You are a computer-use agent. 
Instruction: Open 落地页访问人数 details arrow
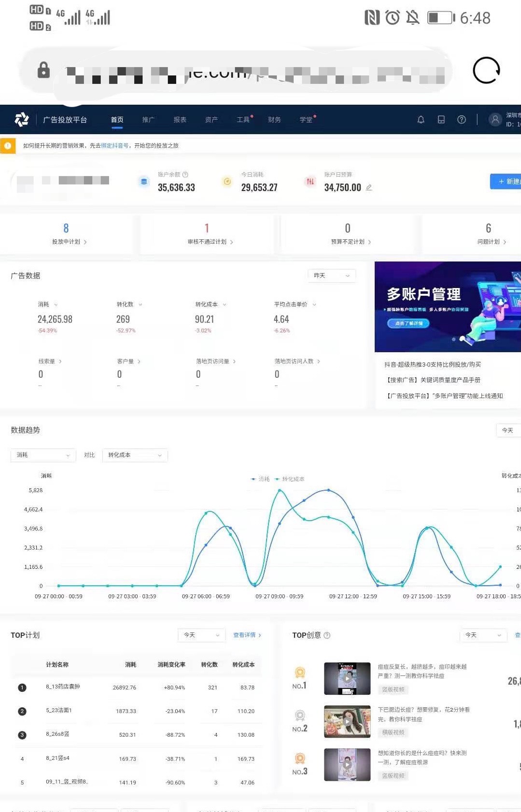click(319, 361)
